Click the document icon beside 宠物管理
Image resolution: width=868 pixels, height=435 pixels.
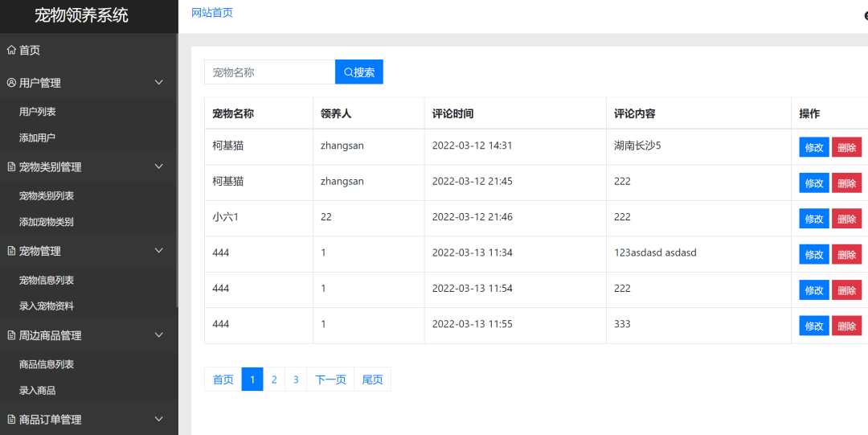point(11,251)
